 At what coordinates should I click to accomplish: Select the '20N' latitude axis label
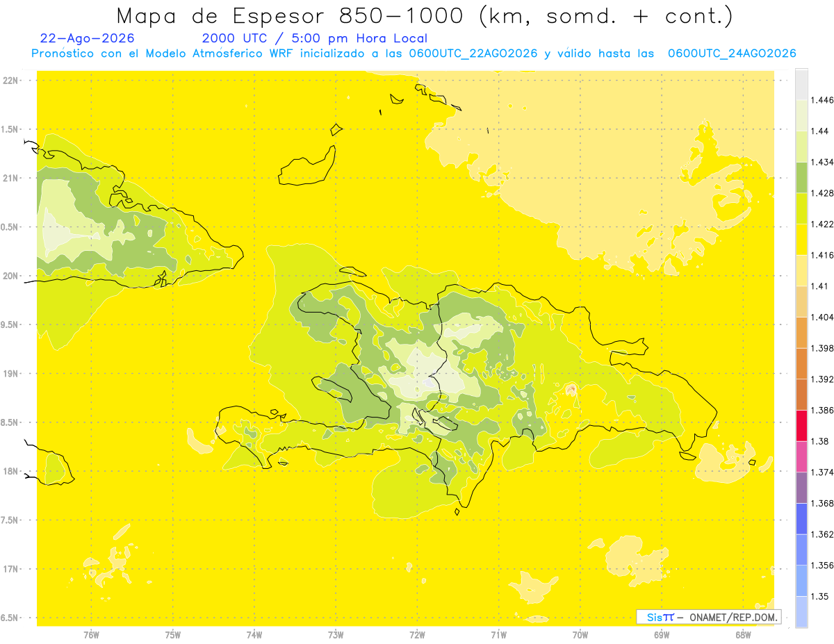coord(10,276)
